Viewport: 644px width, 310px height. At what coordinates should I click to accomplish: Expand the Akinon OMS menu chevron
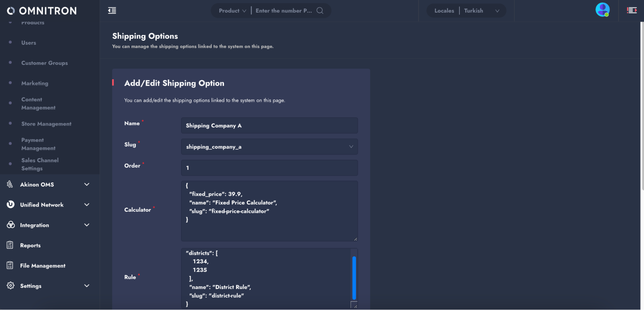pos(87,184)
